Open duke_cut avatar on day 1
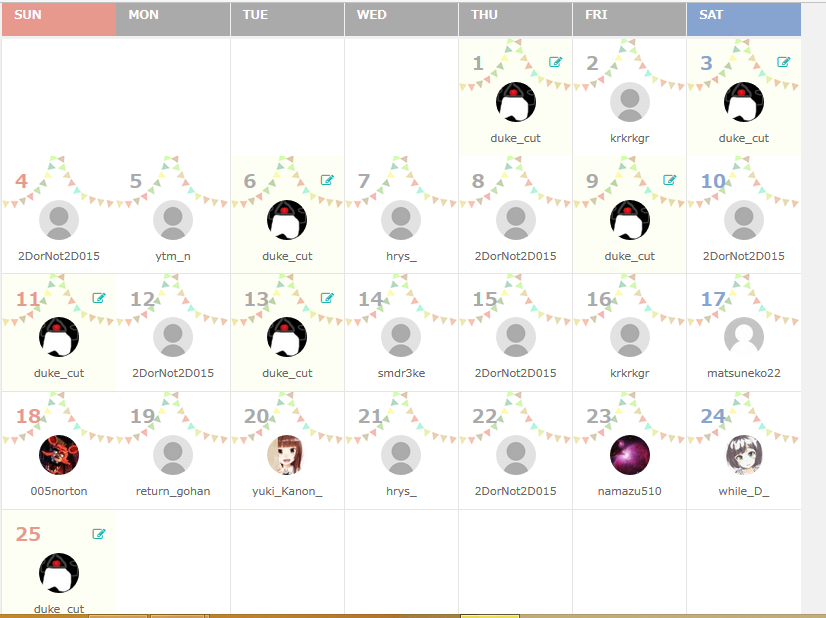Viewport: 826px width, 618px height. coord(516,102)
